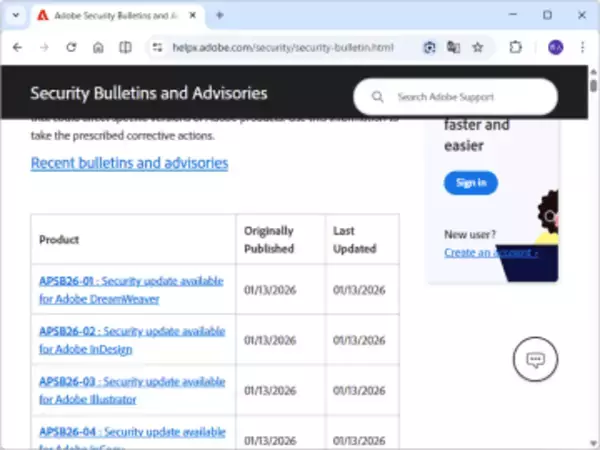Open the tab search dropdown arrow
Image resolution: width=600 pixels, height=450 pixels.
(x=15, y=15)
